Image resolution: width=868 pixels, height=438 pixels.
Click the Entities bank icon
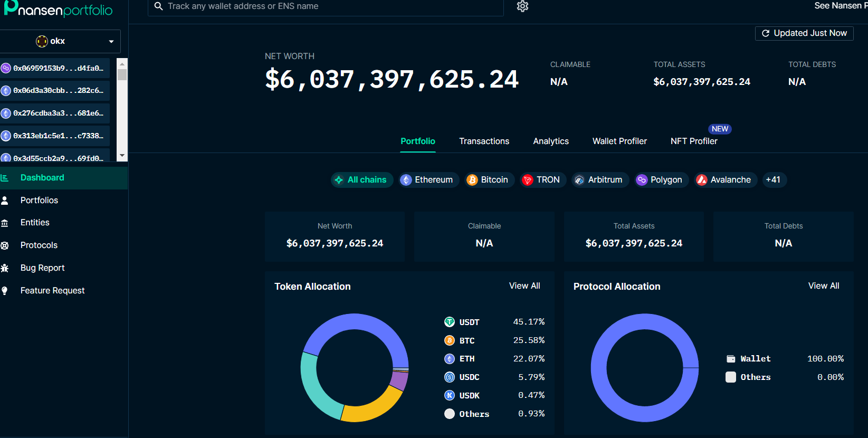coord(5,223)
